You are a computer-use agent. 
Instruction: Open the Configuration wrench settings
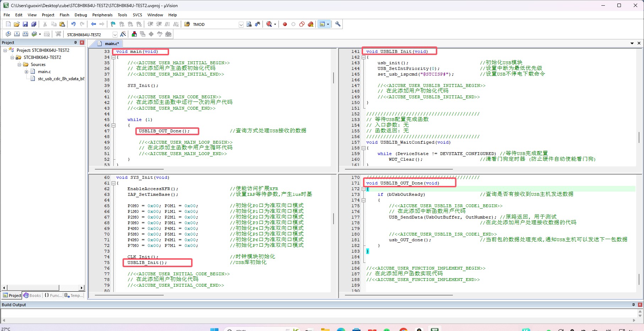338,24
